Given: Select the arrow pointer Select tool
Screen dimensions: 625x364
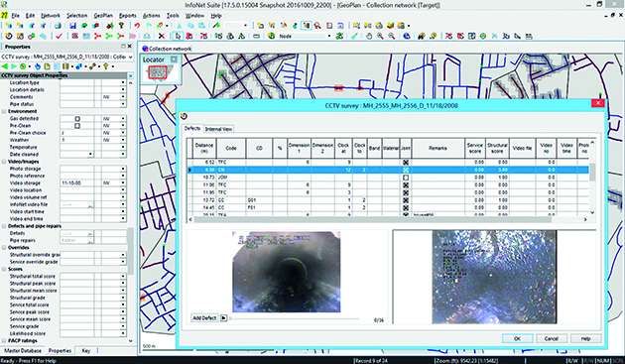Looking at the screenshot, I should point(178,36).
